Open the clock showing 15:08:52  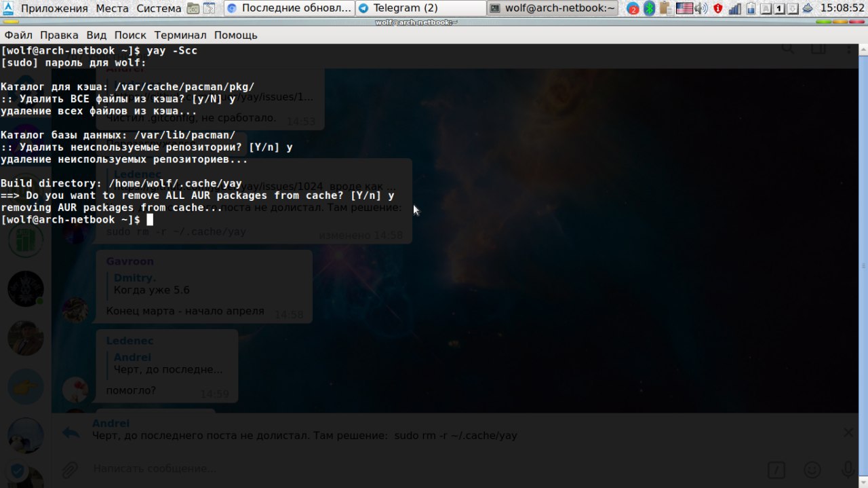click(842, 8)
